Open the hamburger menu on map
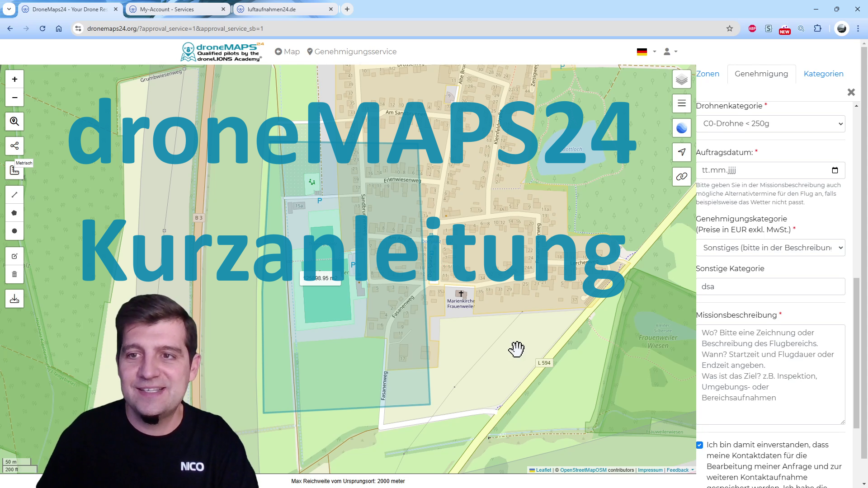 [x=682, y=103]
